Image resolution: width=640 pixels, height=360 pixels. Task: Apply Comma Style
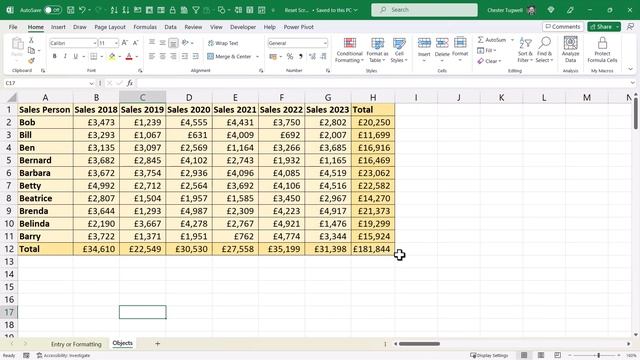tap(300, 56)
